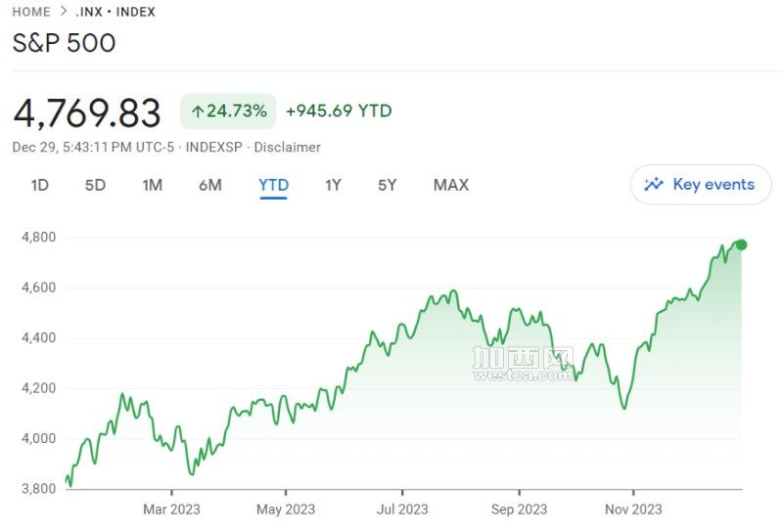Switch to the 5Y range
The image size is (783, 532).
(x=387, y=185)
